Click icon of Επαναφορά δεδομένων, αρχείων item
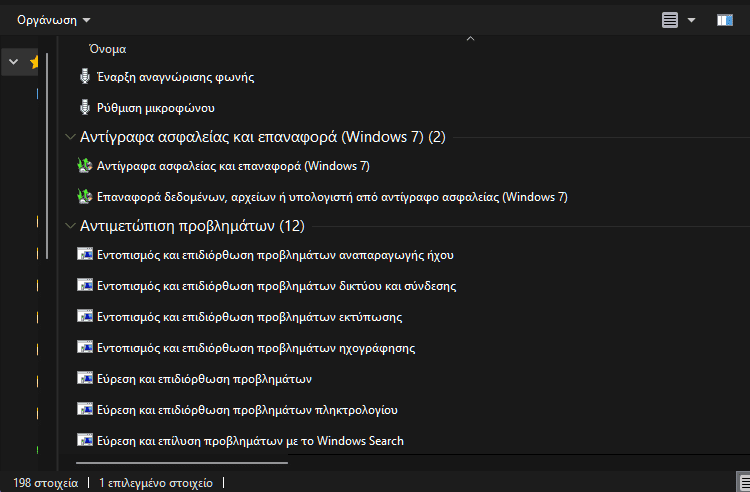The width and height of the screenshot is (750, 492). coord(85,197)
